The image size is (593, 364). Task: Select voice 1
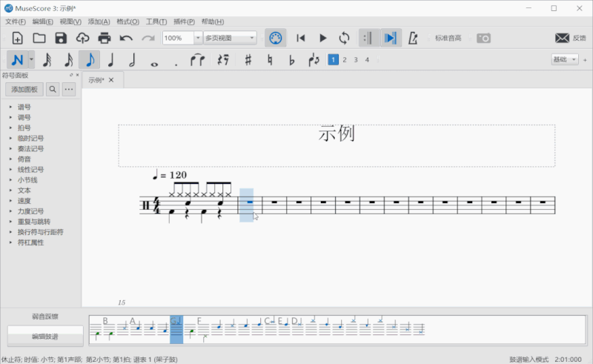pyautogui.click(x=333, y=60)
